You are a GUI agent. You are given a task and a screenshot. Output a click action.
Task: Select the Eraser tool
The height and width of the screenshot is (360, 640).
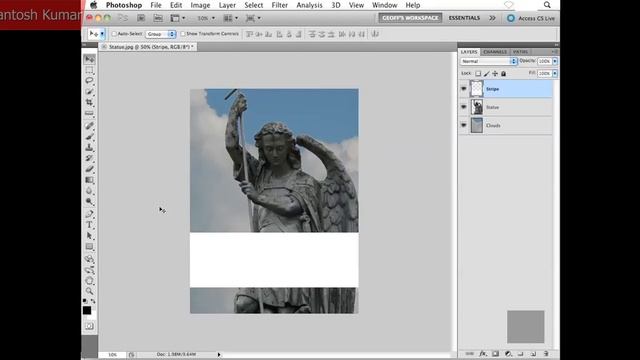[89, 169]
